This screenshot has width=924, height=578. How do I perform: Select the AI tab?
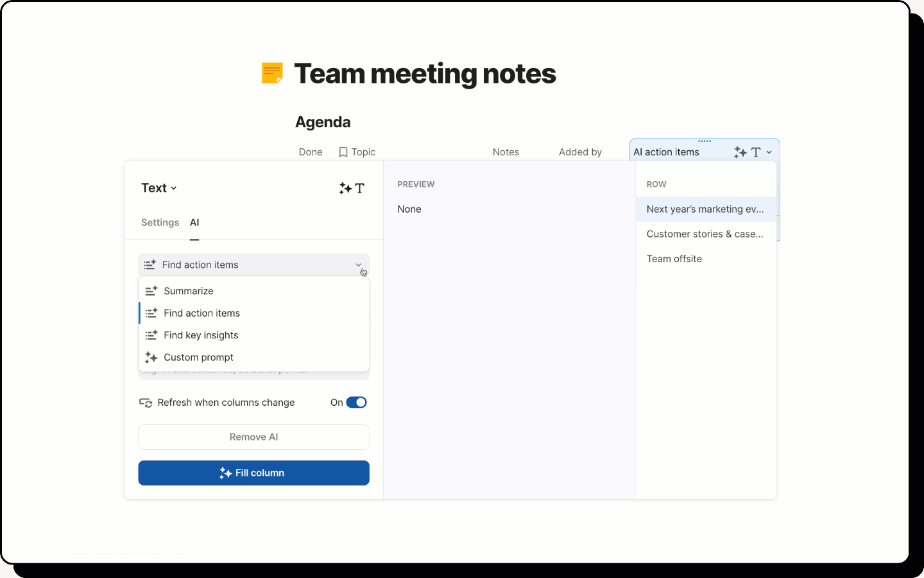(194, 223)
